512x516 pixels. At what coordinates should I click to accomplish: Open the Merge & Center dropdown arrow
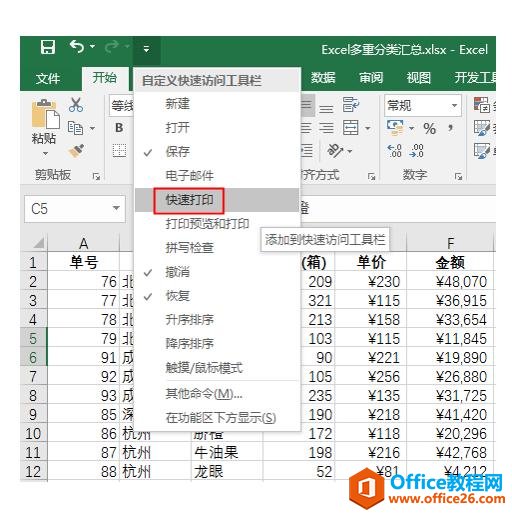tap(368, 128)
